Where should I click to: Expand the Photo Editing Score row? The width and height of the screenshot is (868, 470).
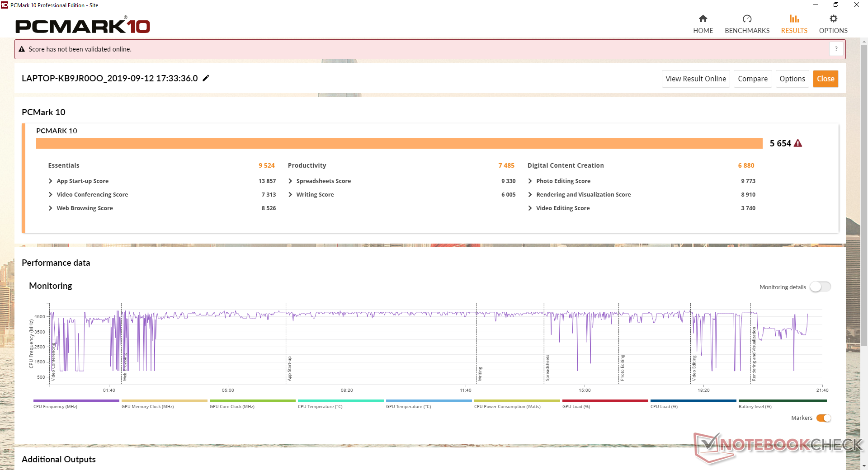click(x=530, y=181)
